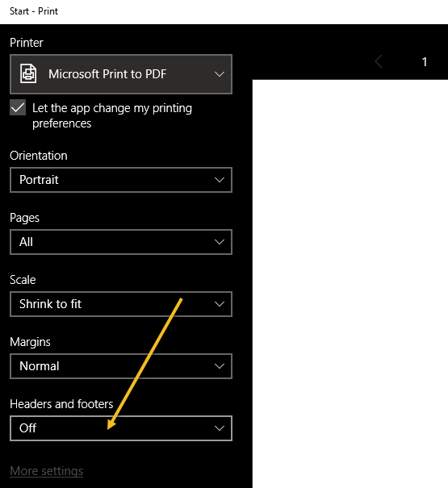This screenshot has width=448, height=488.
Task: Click the chevron arrow in the Pages box
Action: point(220,242)
